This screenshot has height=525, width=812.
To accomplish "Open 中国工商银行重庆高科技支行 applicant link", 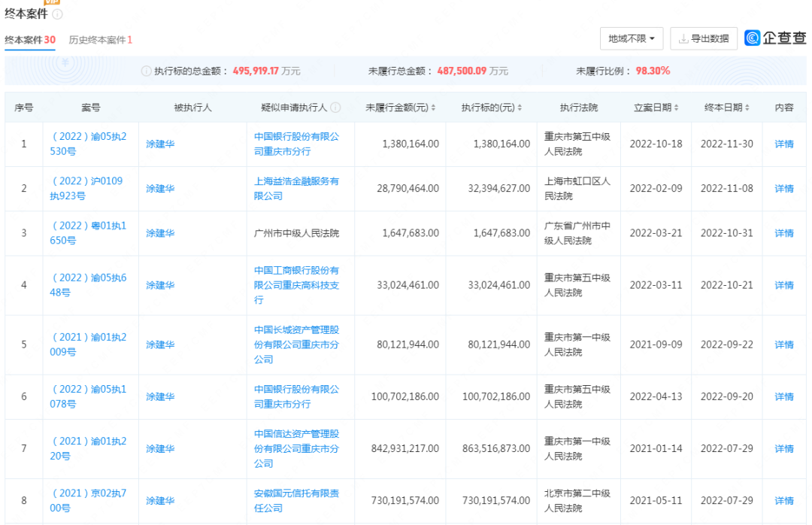I will [x=296, y=285].
